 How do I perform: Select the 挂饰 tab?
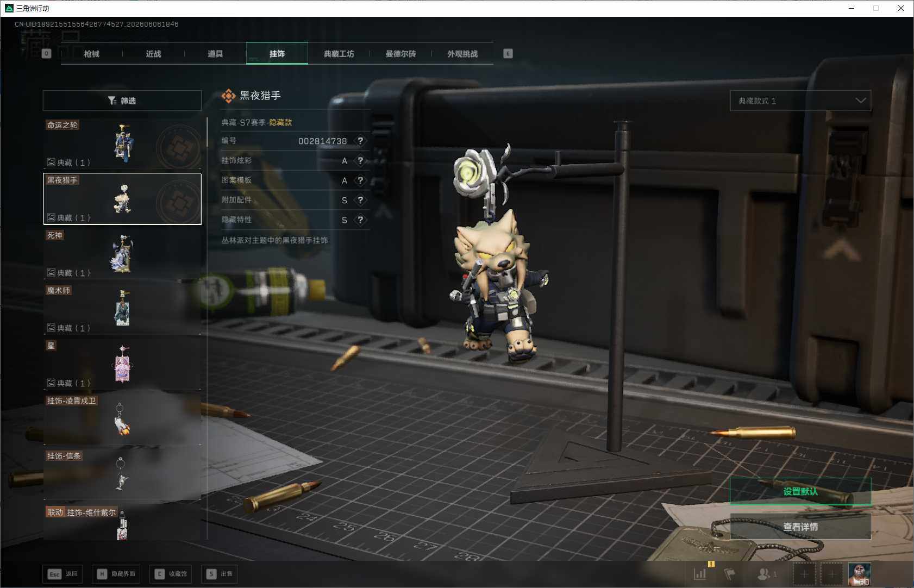click(x=277, y=54)
